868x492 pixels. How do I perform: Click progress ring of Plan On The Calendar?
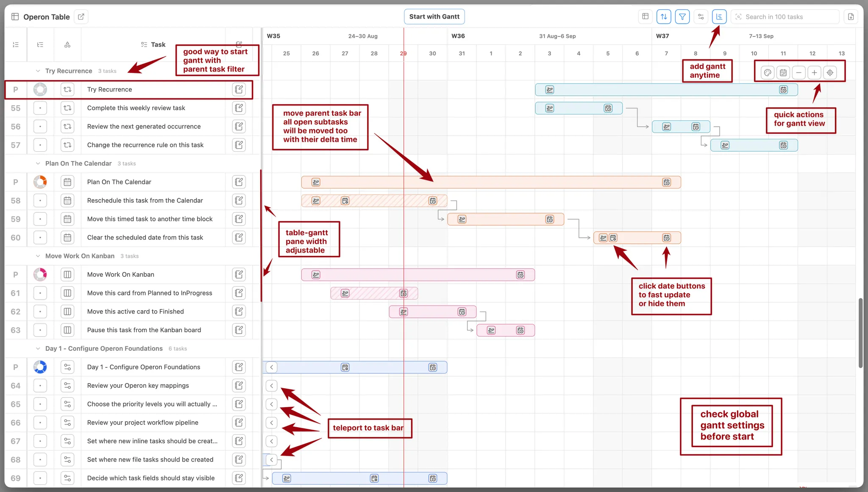pyautogui.click(x=40, y=182)
